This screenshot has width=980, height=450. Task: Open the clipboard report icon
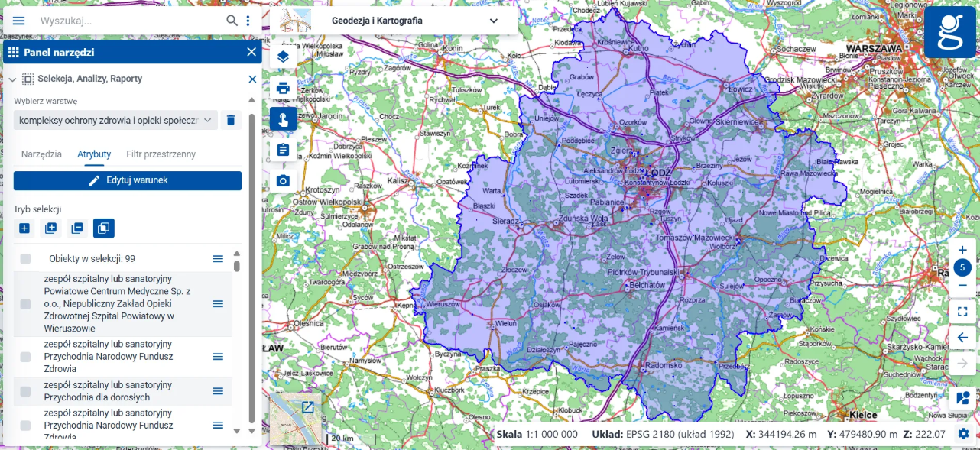click(283, 150)
